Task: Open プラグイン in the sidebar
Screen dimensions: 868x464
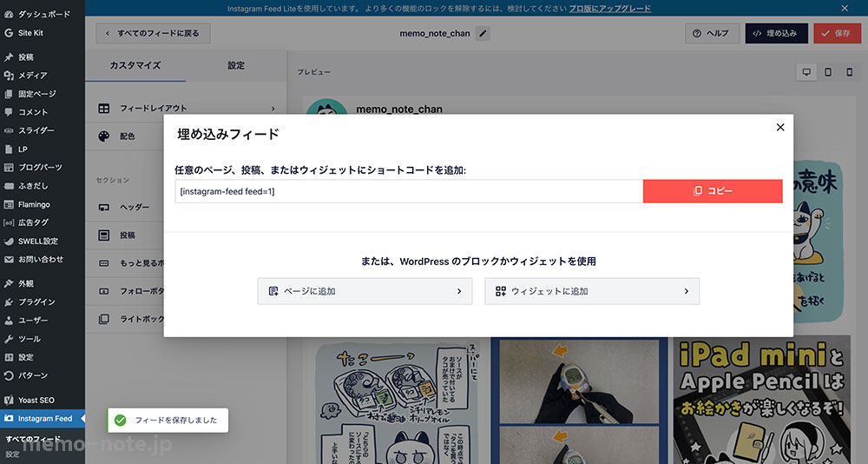Action: click(x=43, y=302)
